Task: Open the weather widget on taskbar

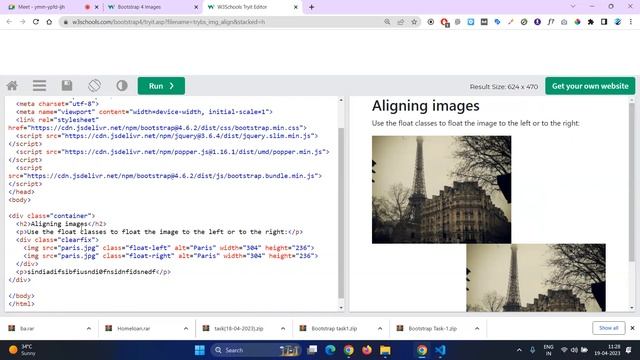Action: click(x=22, y=350)
